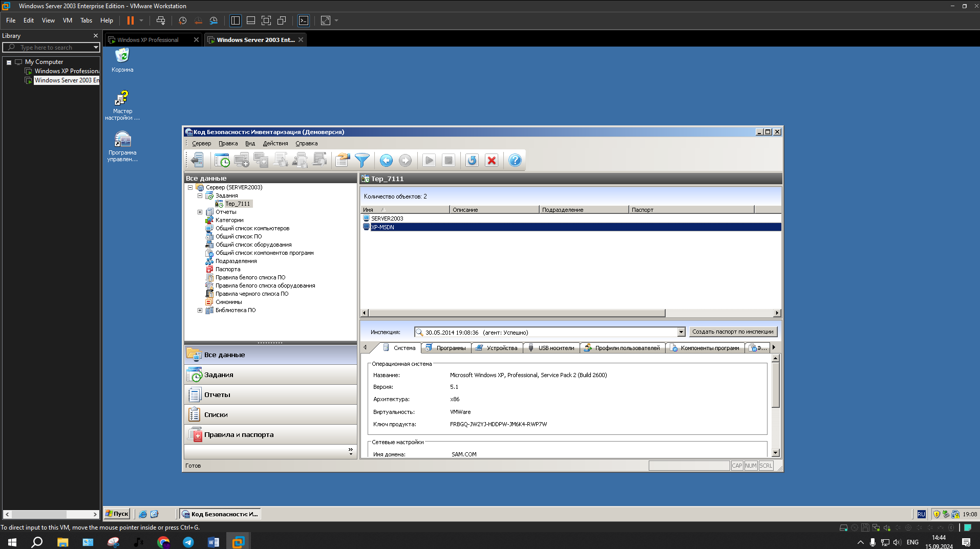Open VMware snapshot manager wrench icon
980x549 pixels.
pos(214,20)
